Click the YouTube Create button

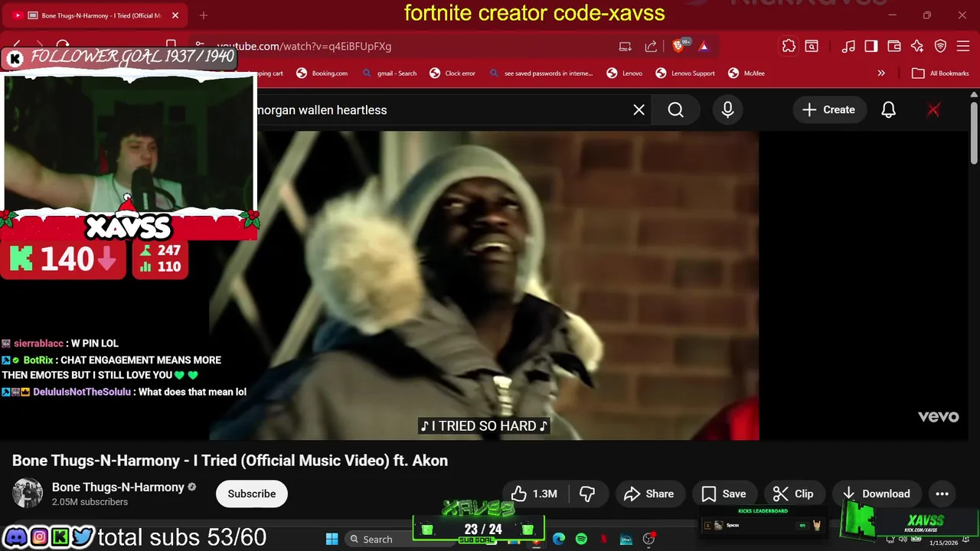pyautogui.click(x=828, y=110)
